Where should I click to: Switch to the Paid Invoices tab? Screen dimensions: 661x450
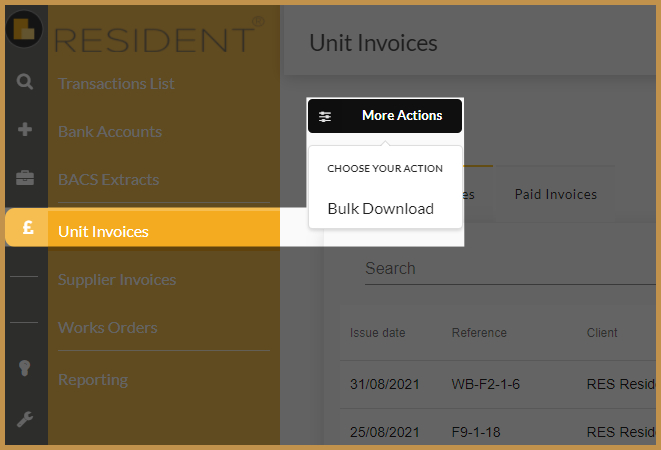point(555,194)
